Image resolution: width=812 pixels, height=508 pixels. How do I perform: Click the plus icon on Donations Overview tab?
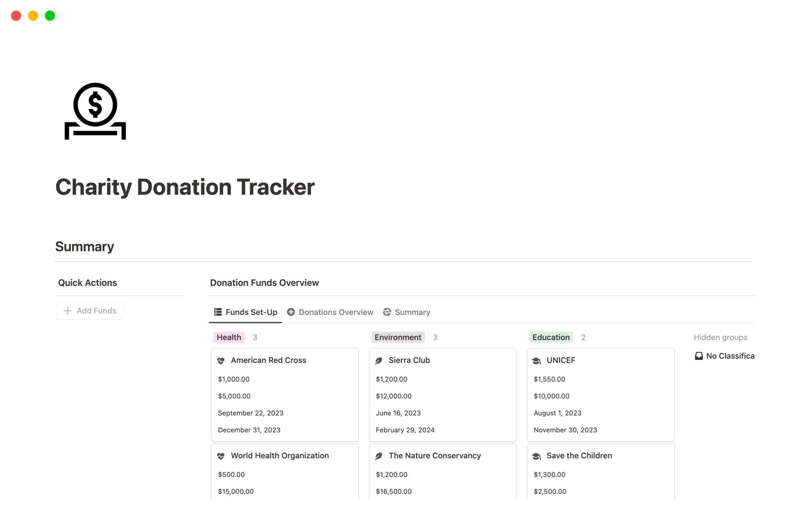[x=291, y=312]
